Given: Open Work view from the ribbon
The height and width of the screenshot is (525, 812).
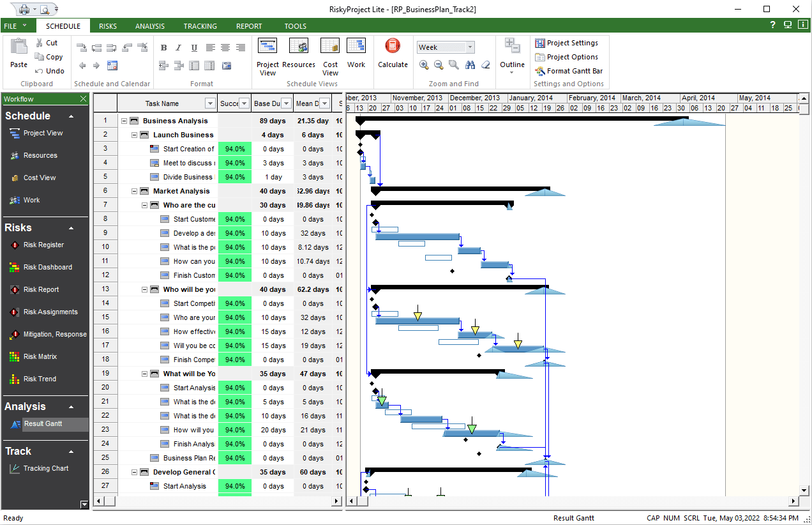Looking at the screenshot, I should [x=356, y=54].
